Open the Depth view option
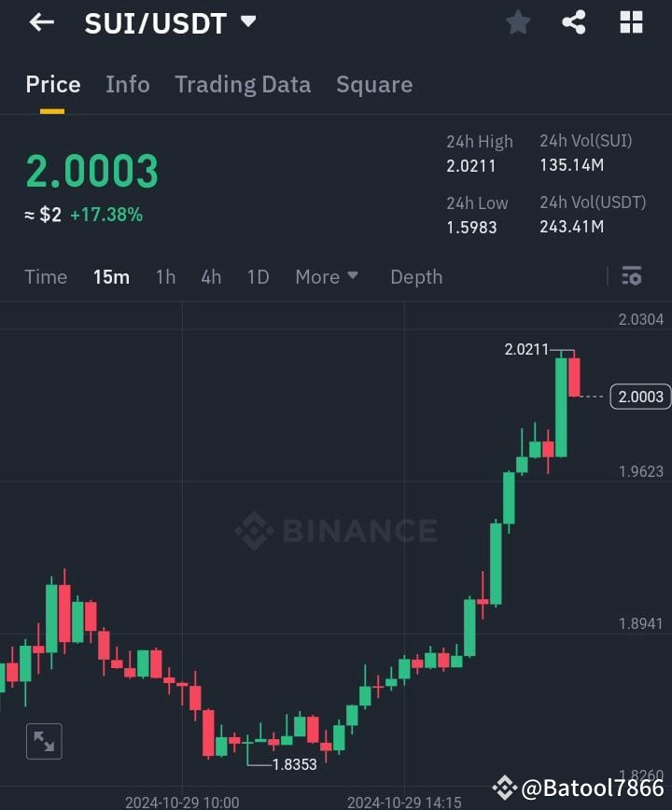This screenshot has height=810, width=672. coord(416,276)
